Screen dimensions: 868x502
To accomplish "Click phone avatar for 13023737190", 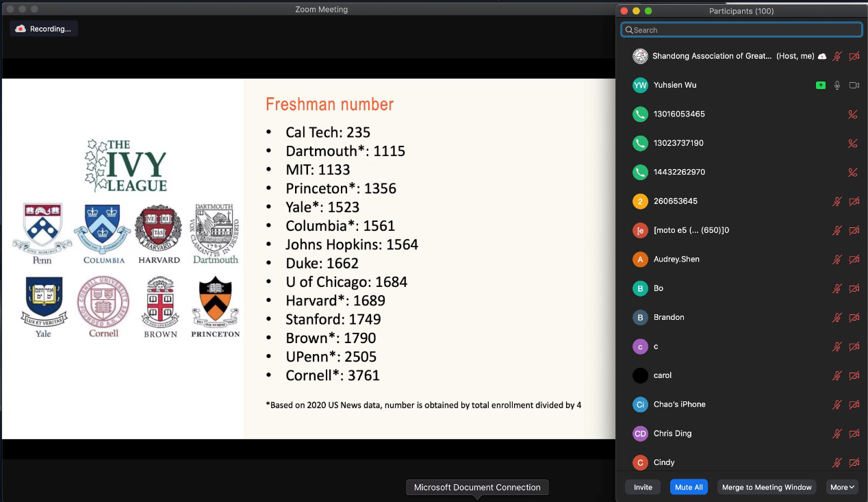I will [x=640, y=143].
